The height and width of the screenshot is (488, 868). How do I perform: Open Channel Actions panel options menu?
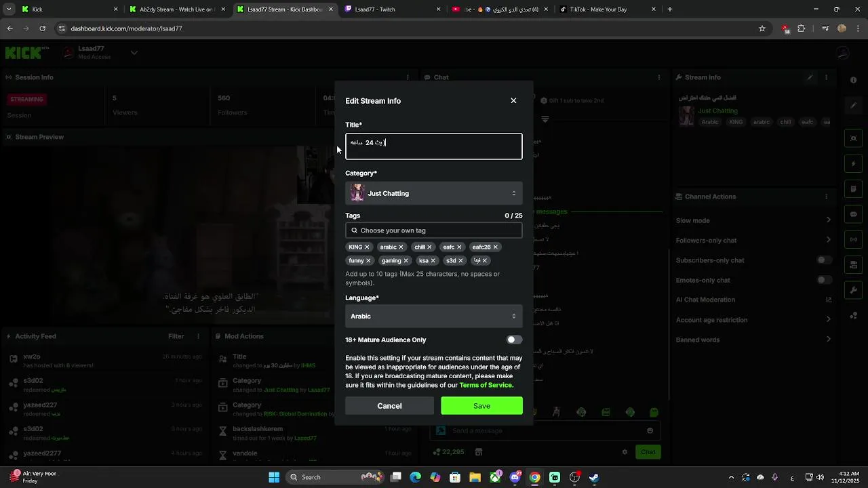[x=828, y=197]
